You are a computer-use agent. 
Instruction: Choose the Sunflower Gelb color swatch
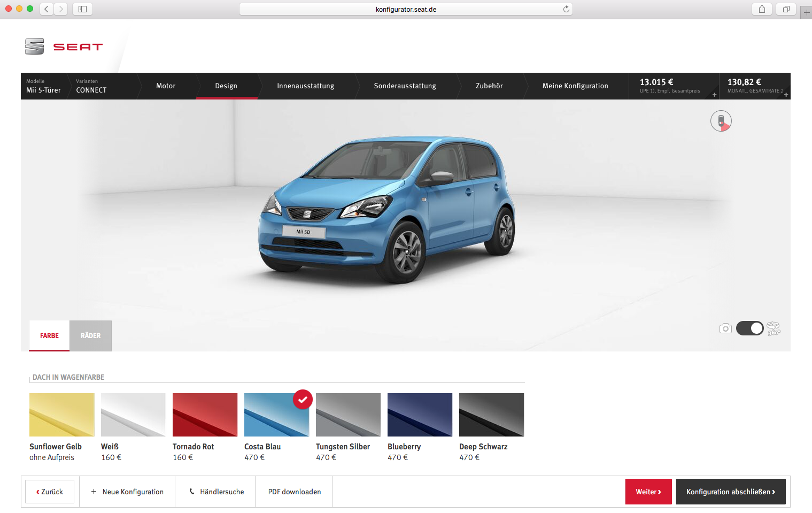(62, 415)
